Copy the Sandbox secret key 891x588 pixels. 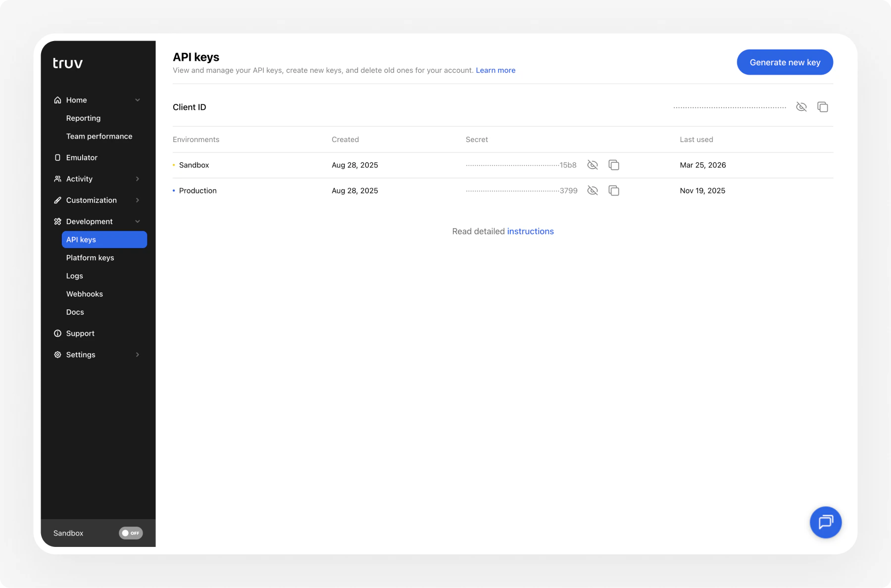point(614,165)
